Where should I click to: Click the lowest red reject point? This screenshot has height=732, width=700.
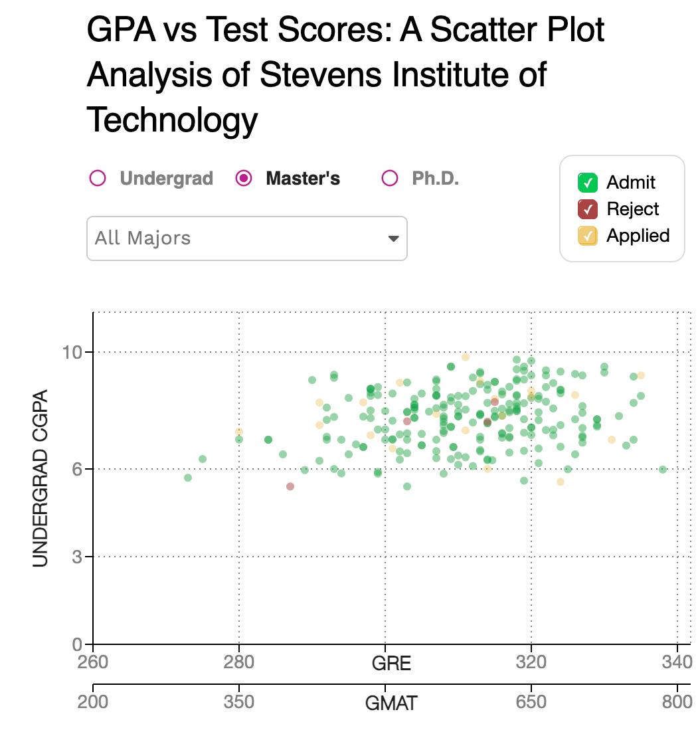(x=290, y=486)
